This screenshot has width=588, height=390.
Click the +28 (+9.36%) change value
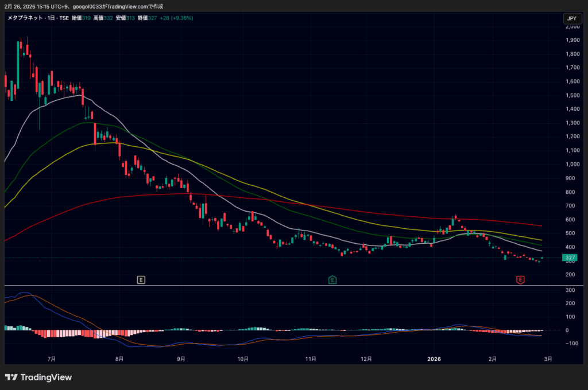click(176, 18)
